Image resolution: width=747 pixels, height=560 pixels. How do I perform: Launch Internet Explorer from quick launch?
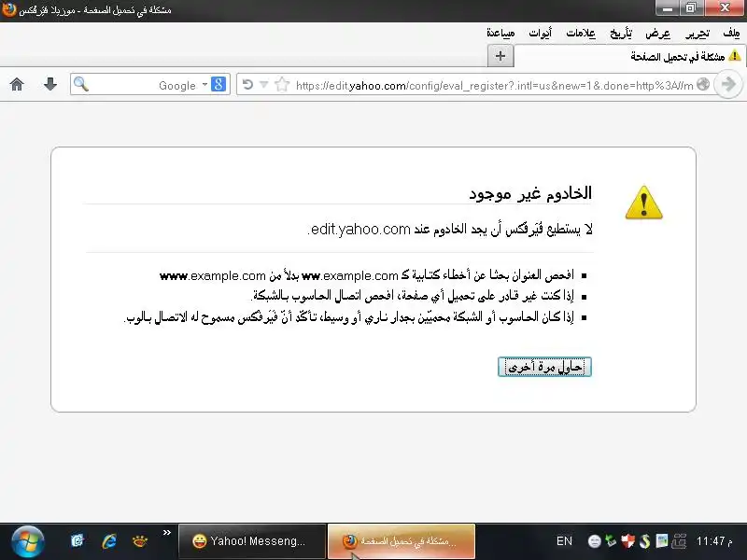tap(109, 541)
